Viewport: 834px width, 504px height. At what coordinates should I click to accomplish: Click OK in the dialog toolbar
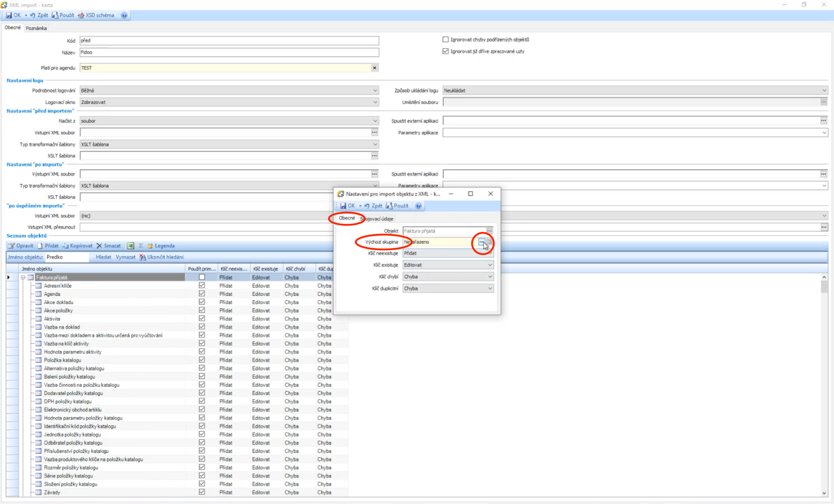click(x=347, y=206)
